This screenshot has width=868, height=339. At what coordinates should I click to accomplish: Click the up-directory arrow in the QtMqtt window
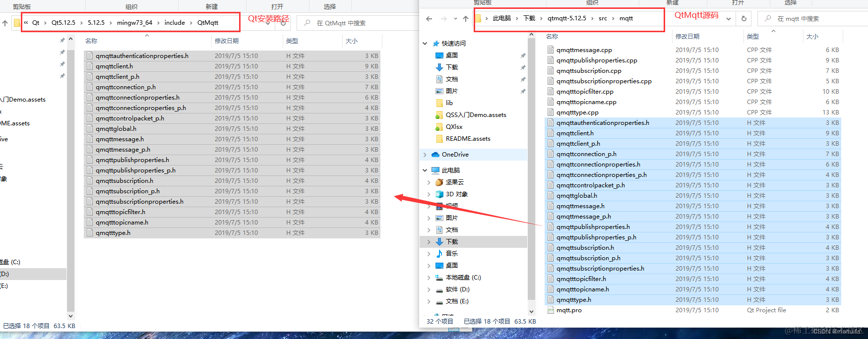point(5,23)
